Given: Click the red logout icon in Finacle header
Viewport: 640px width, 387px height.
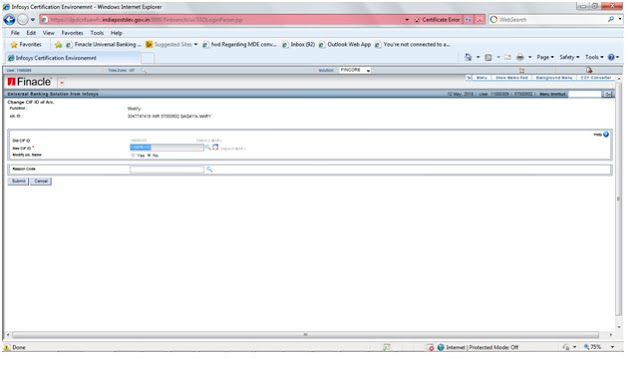Looking at the screenshot, I should coord(589,70).
